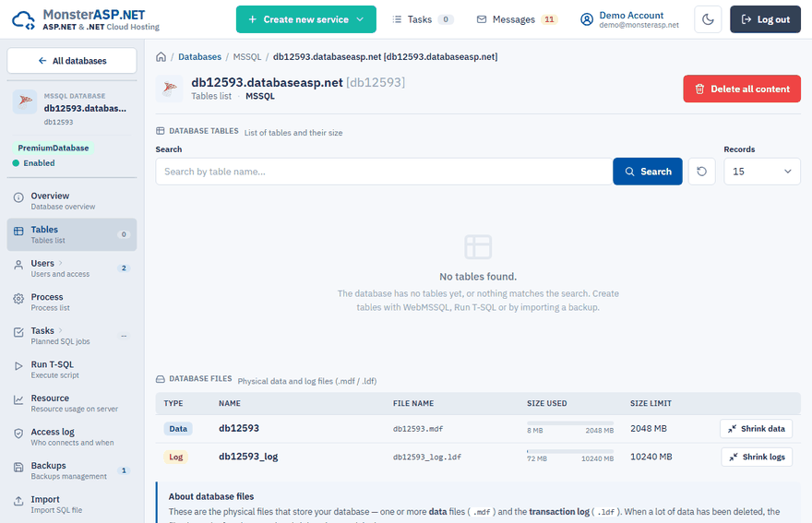
Task: Click db12593_log file name
Action: click(248, 457)
